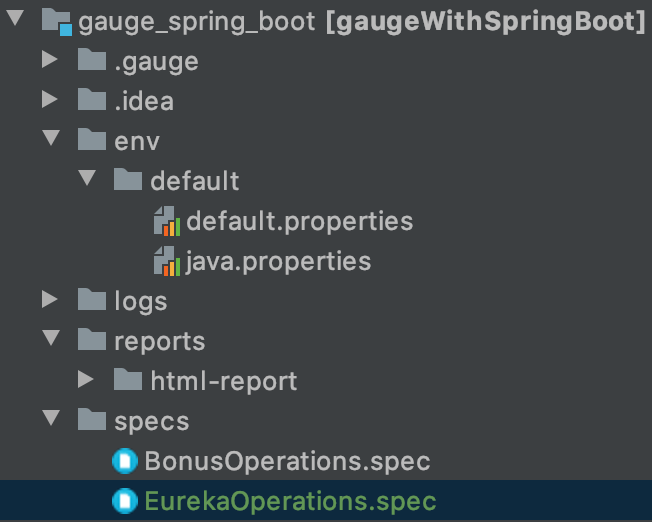Collapse the gauge_spring_boot project root

(14, 21)
